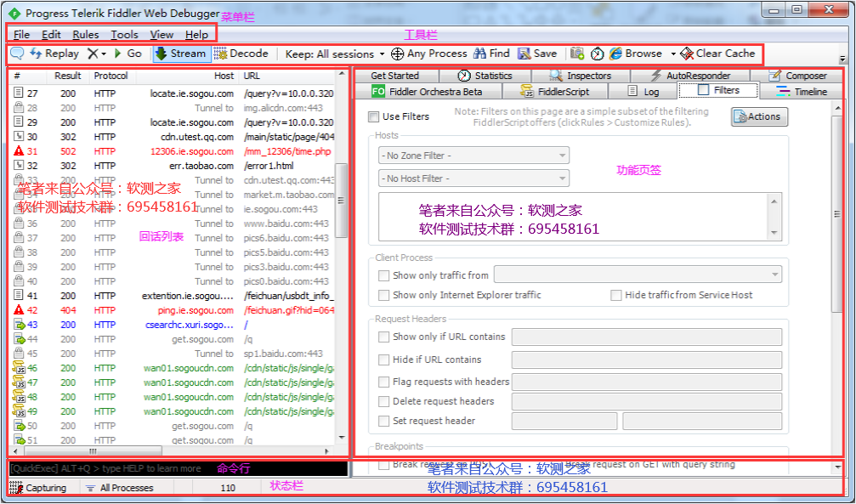Toggle Capturing in status bar

pyautogui.click(x=37, y=488)
